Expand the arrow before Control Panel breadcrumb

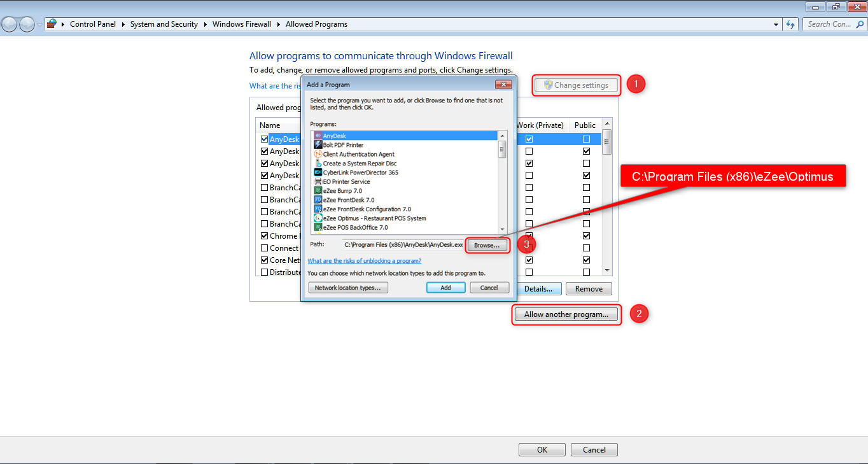63,24
